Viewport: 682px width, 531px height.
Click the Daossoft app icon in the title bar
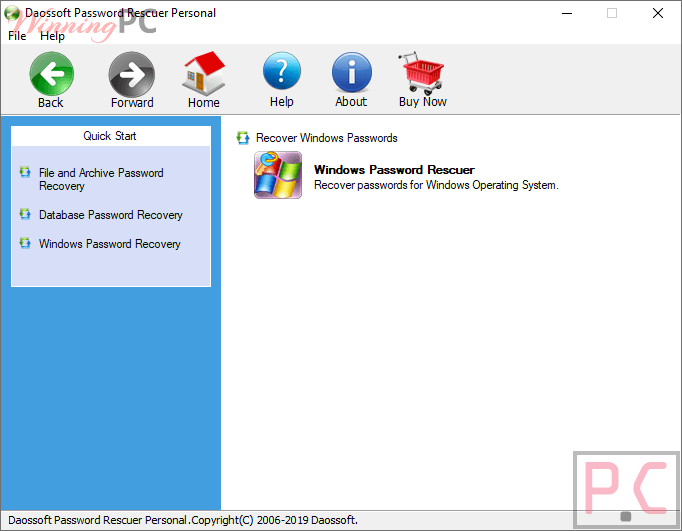[12, 13]
